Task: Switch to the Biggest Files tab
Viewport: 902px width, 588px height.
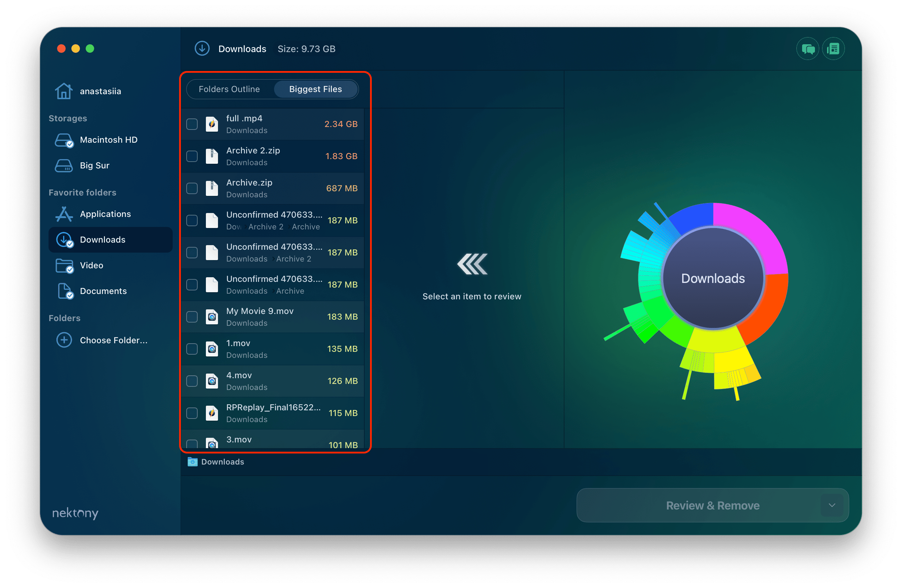Action: 315,88
